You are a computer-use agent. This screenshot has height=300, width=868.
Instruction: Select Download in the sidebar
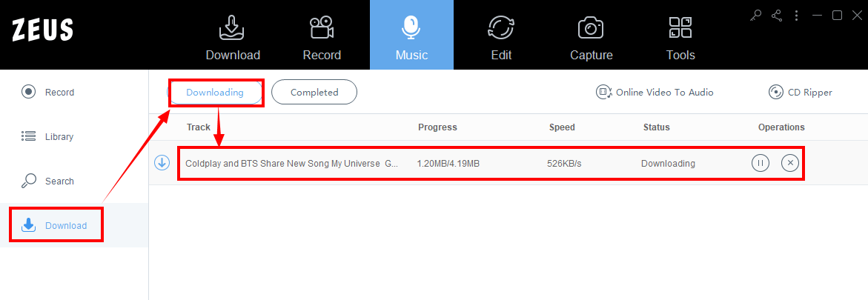(54, 225)
